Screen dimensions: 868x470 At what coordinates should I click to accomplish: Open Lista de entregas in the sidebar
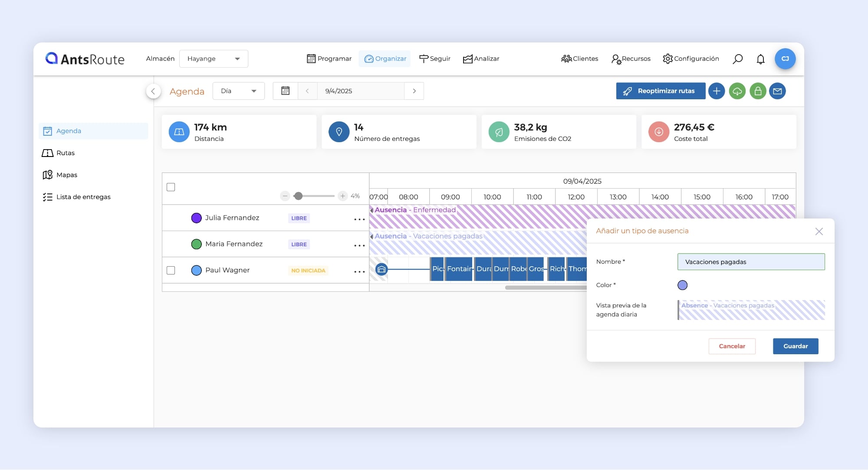(x=83, y=197)
